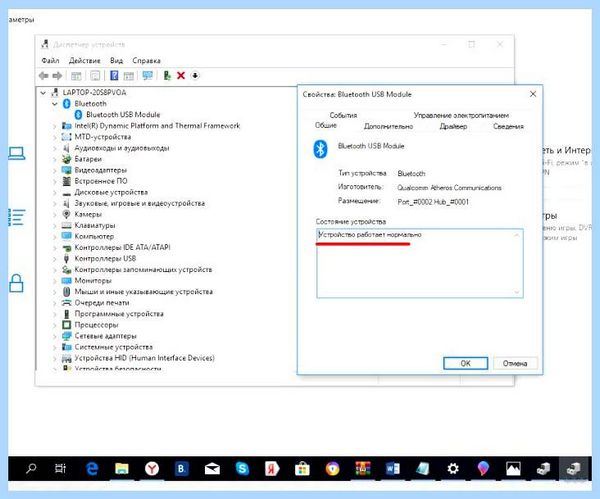The width and height of the screenshot is (600, 499).
Task: Expand the Видеоадаптеры category
Action: click(x=55, y=170)
